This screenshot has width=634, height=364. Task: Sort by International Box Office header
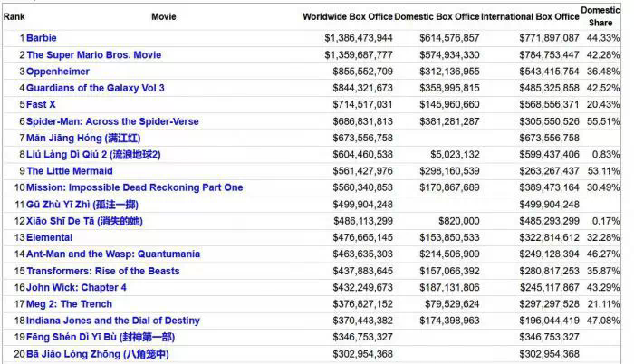(530, 16)
